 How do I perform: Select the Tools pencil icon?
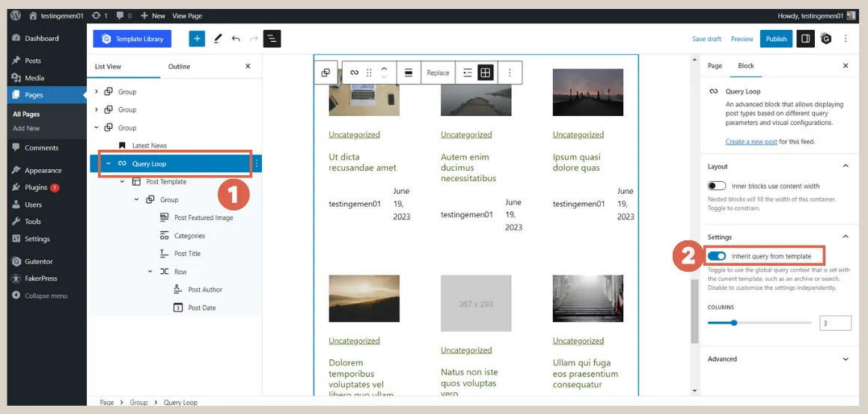218,39
